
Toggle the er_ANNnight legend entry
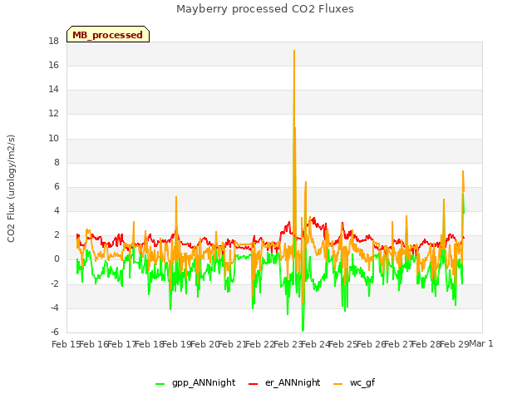[284, 382]
